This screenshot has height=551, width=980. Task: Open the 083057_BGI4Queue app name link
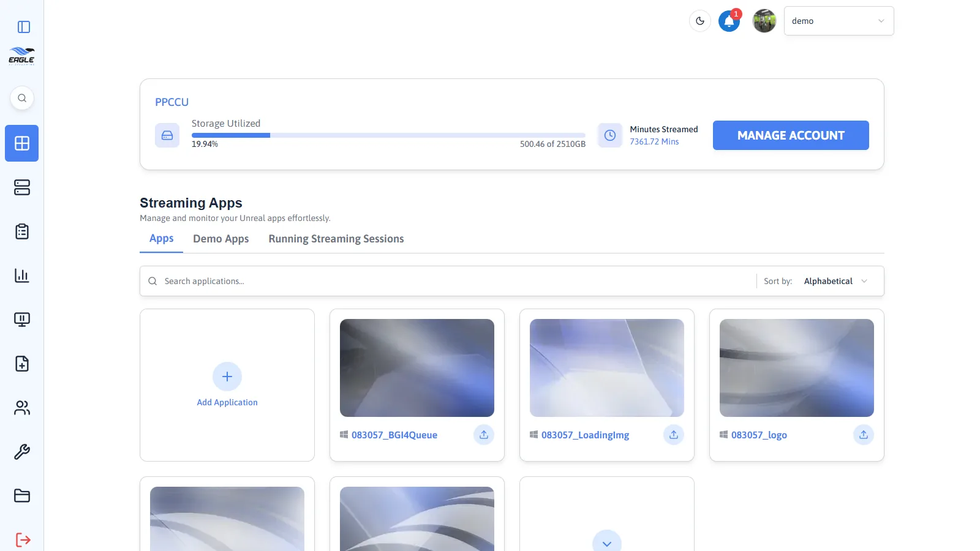point(394,435)
